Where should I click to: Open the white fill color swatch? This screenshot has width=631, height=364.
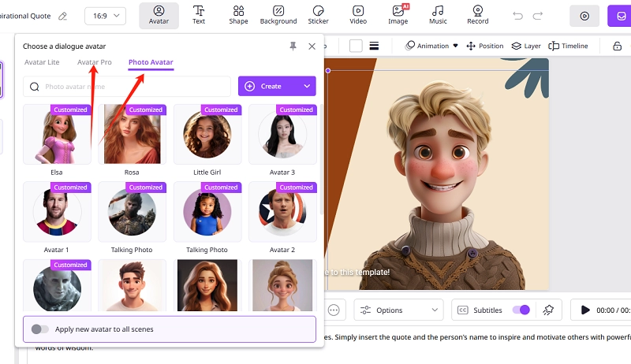pos(356,46)
